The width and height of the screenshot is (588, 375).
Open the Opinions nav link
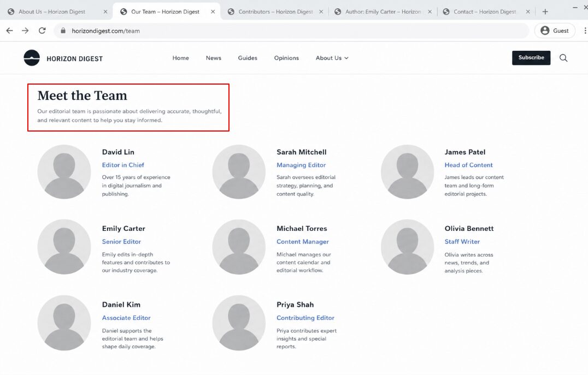[286, 58]
